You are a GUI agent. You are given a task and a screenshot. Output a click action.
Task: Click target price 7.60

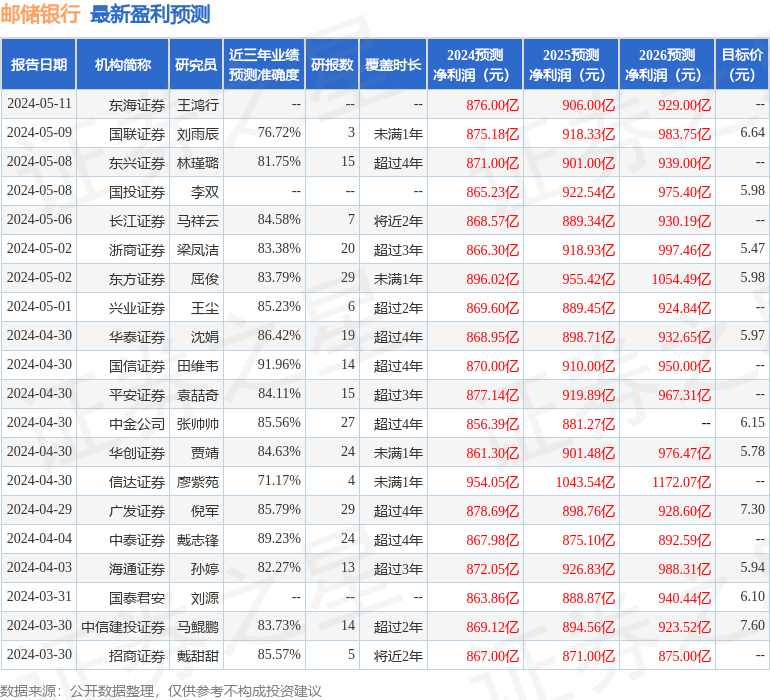[x=752, y=625]
